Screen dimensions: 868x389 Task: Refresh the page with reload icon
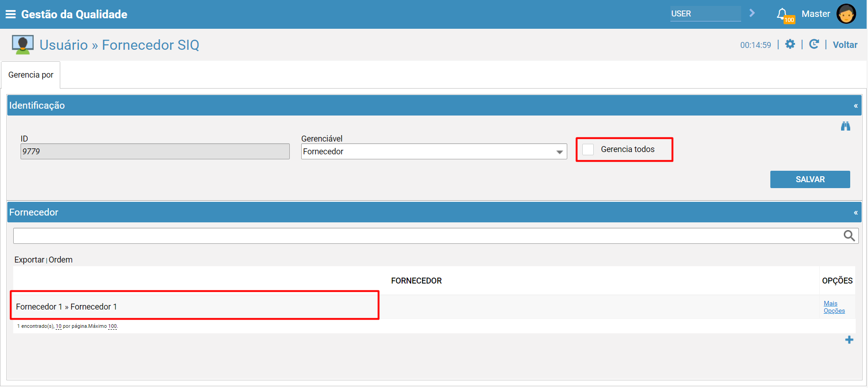[814, 44]
